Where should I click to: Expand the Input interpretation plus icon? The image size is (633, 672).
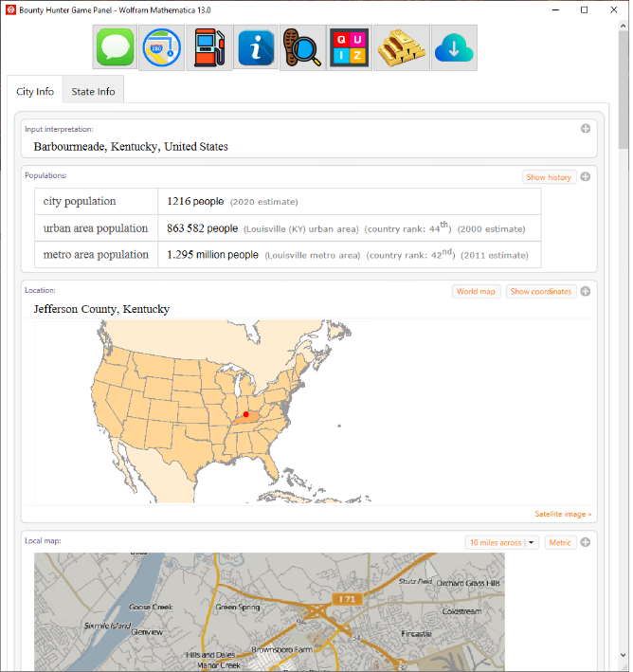tap(586, 129)
